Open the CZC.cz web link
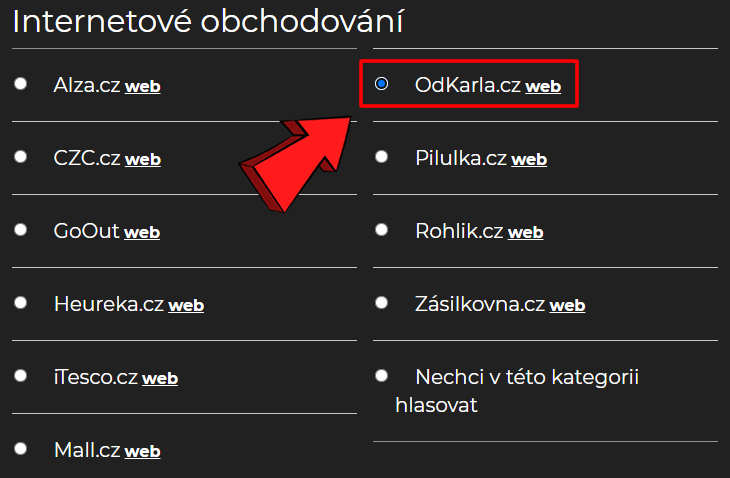This screenshot has height=478, width=730. tap(142, 159)
